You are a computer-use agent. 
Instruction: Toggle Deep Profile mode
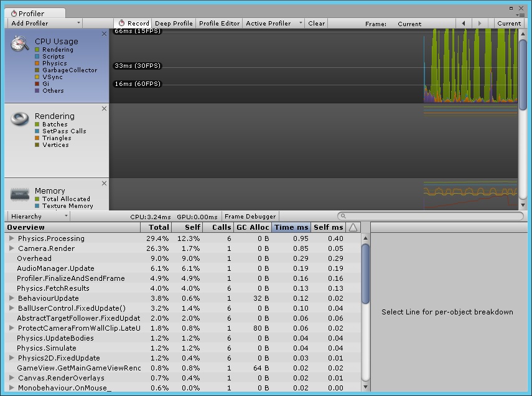[174, 24]
